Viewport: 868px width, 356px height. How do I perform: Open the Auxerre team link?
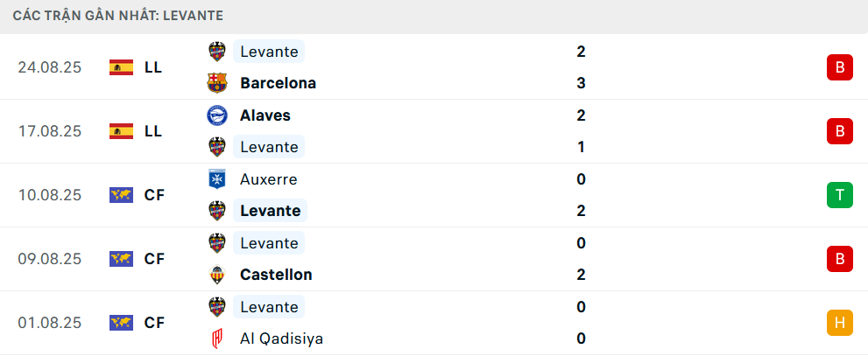tap(268, 179)
